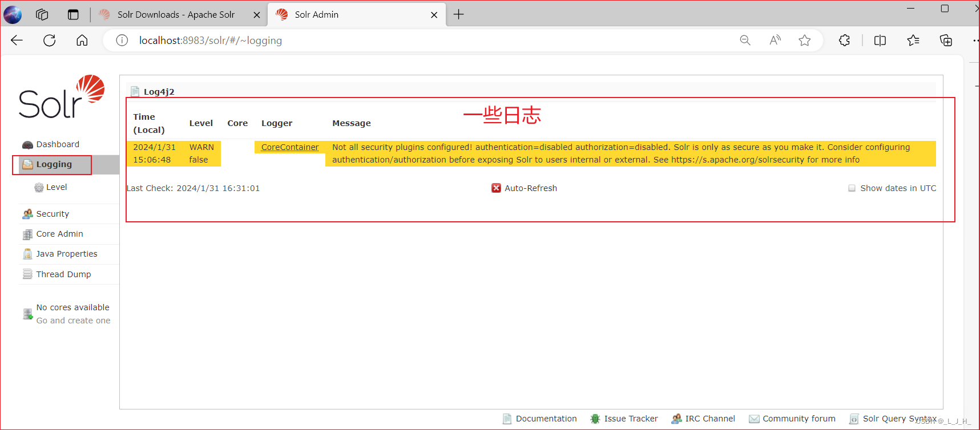Viewport: 980px width, 430px height.
Task: Open a new browser tab
Action: click(x=458, y=14)
